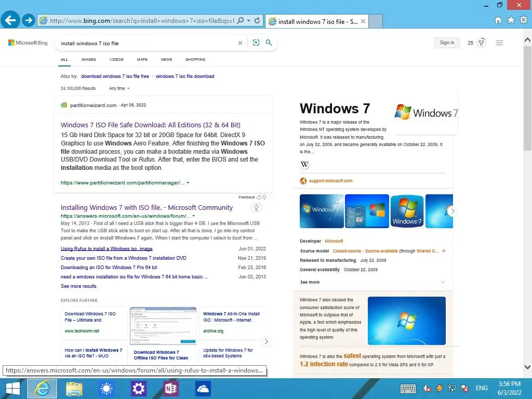This screenshot has width=532, height=399.
Task: Open the Rewards medal icon
Action: 481,43
